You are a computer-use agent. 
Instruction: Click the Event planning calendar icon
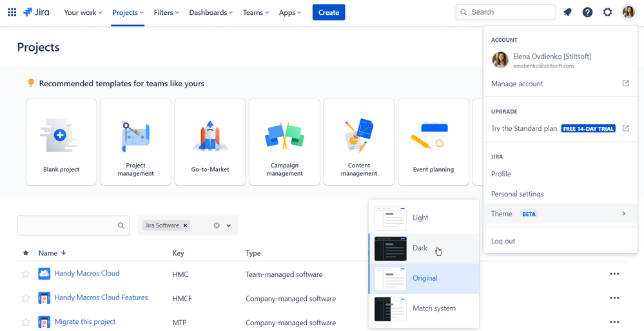430,136
